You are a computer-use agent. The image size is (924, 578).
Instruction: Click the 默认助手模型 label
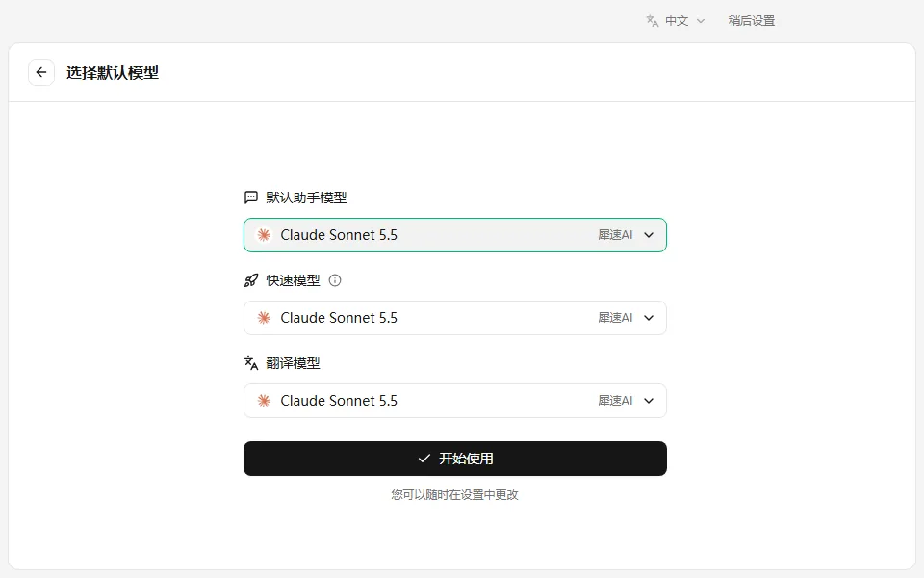(306, 197)
